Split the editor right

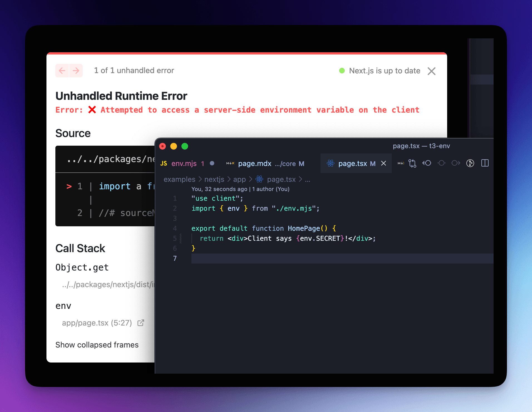click(x=485, y=163)
